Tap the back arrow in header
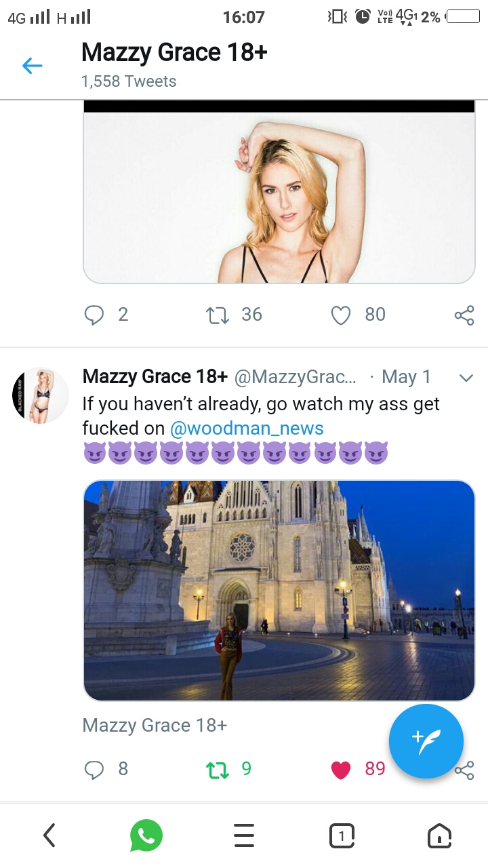Viewport: 488px width, 868px height. pyautogui.click(x=32, y=65)
